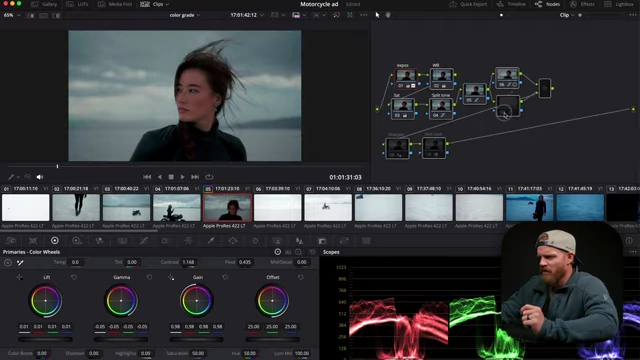Reset the Gamma wheel
Screen dimensions: 640x360
tap(149, 277)
